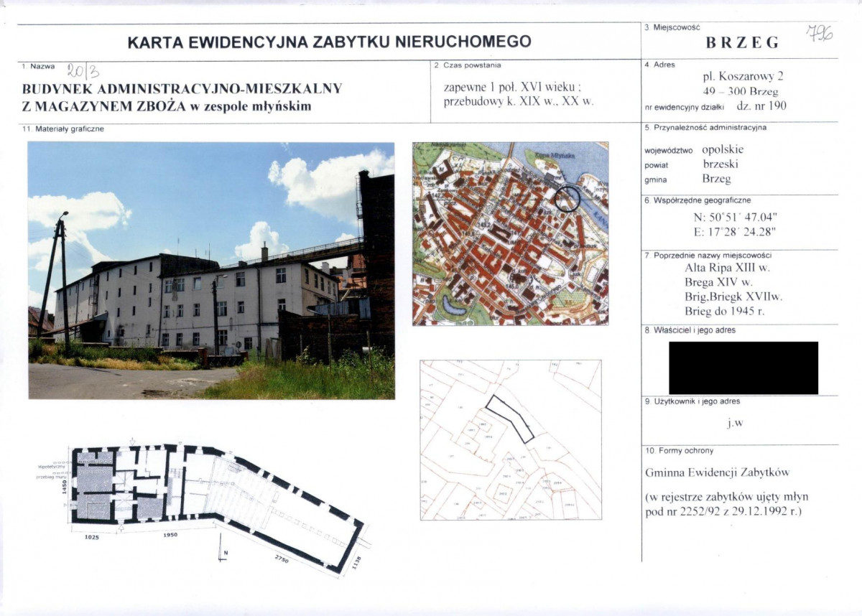Image resolution: width=862 pixels, height=616 pixels.
Task: Click the locality name 'BRZEG'
Action: (x=742, y=42)
